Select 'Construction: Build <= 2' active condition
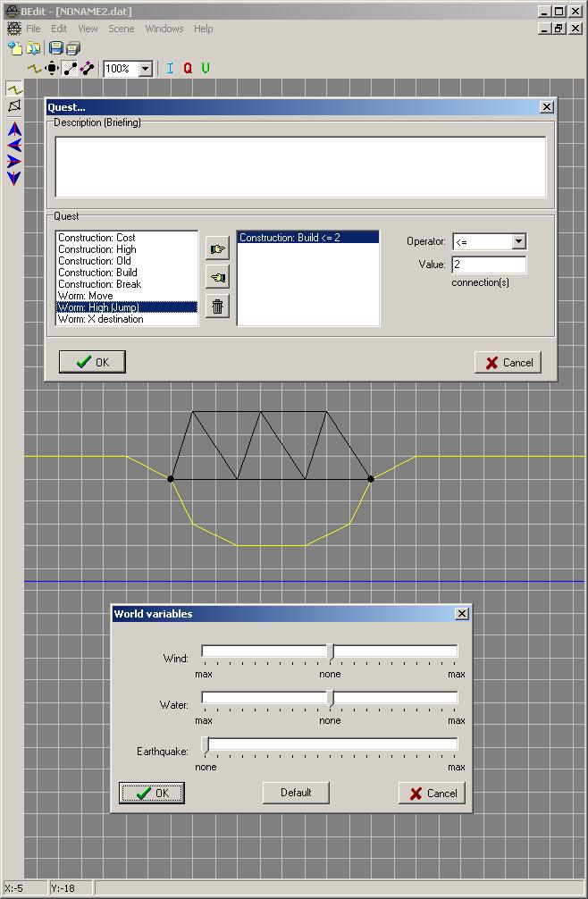588x899 pixels. pyautogui.click(x=308, y=238)
